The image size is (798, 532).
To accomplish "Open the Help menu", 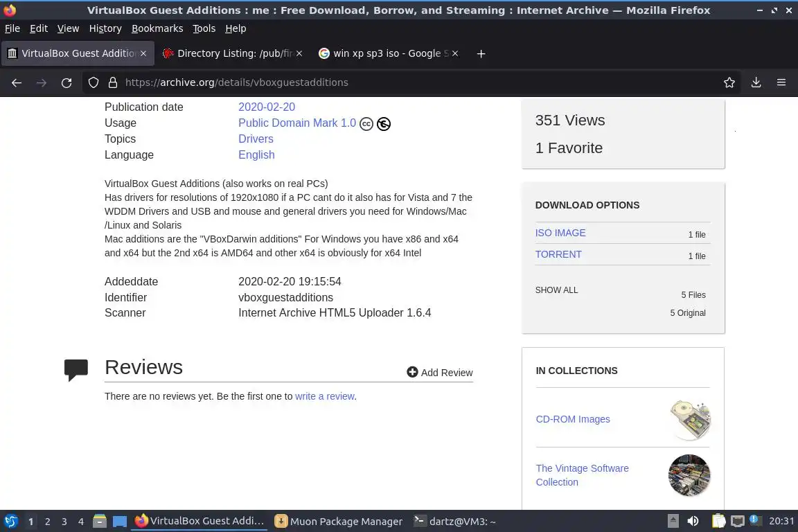I will (x=236, y=28).
